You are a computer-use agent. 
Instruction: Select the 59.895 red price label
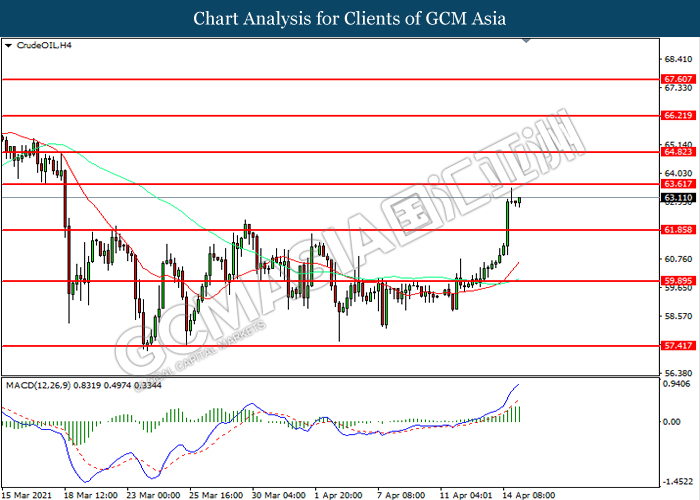pyautogui.click(x=678, y=281)
